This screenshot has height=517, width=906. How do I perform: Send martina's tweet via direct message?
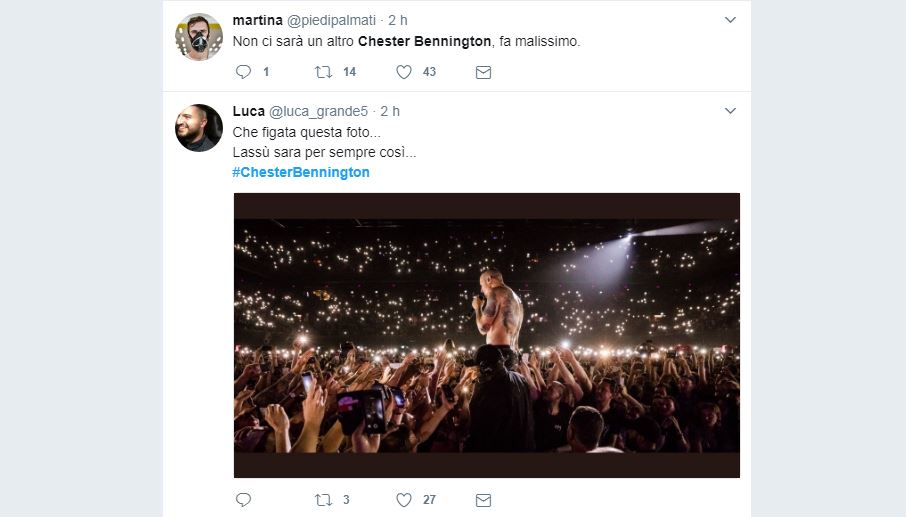coord(483,72)
